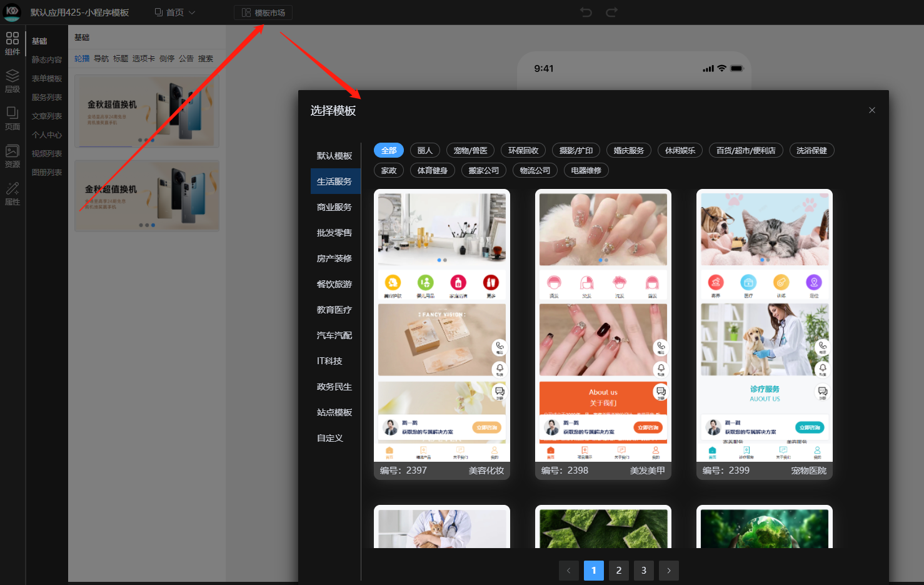
Task: Filter templates by 洗浴保健 tag
Action: point(811,150)
